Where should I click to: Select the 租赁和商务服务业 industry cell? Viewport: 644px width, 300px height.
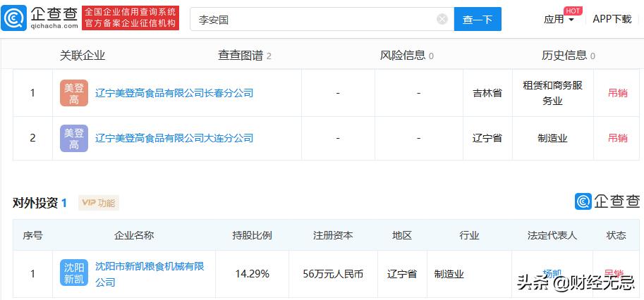(552, 93)
